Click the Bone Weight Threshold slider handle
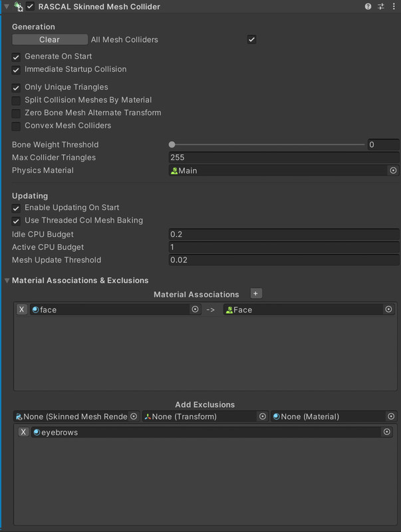The image size is (401, 532). point(172,144)
